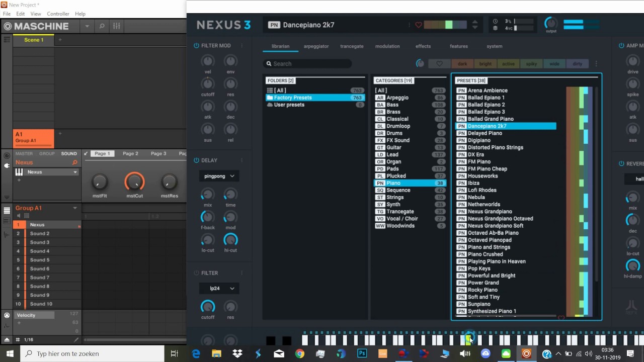This screenshot has width=644, height=362.
Task: Select the User presets folder
Action: tap(315, 105)
